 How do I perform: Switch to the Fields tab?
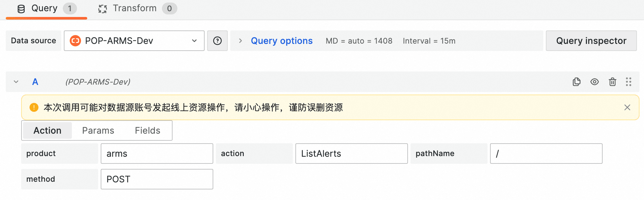pyautogui.click(x=147, y=130)
